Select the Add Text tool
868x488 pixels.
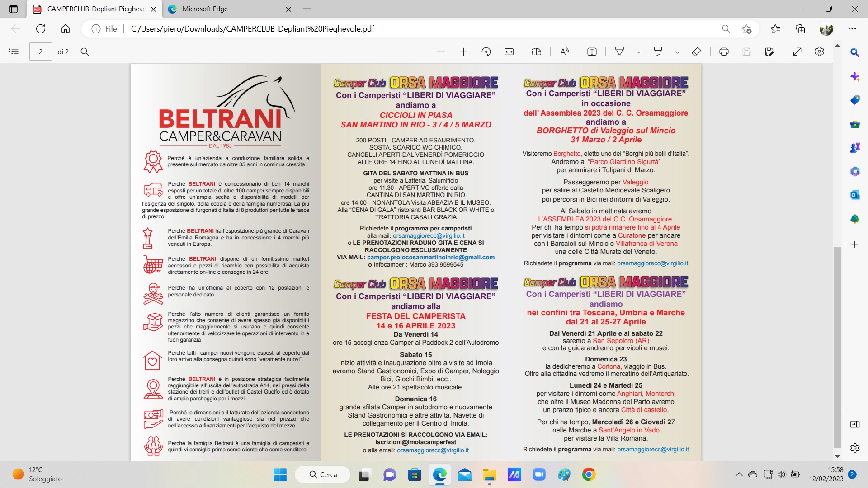point(592,52)
